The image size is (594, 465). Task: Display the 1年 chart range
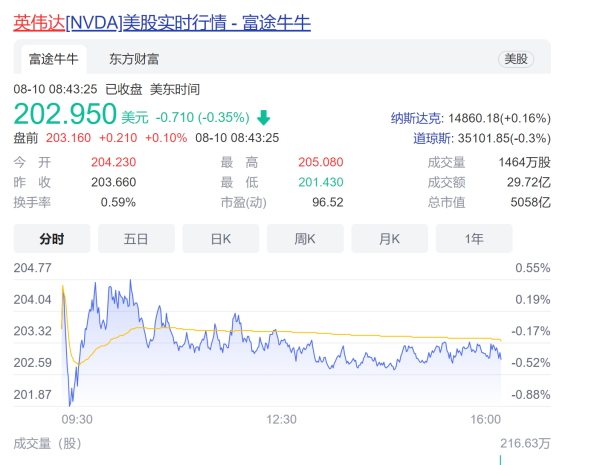pyautogui.click(x=474, y=239)
